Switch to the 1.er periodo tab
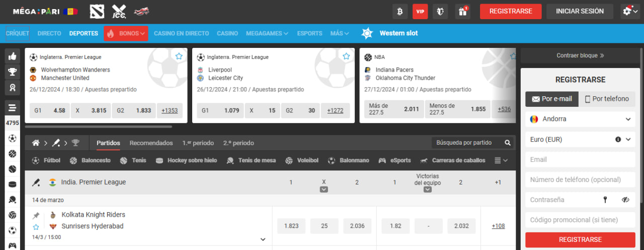The image size is (644, 250). [198, 143]
